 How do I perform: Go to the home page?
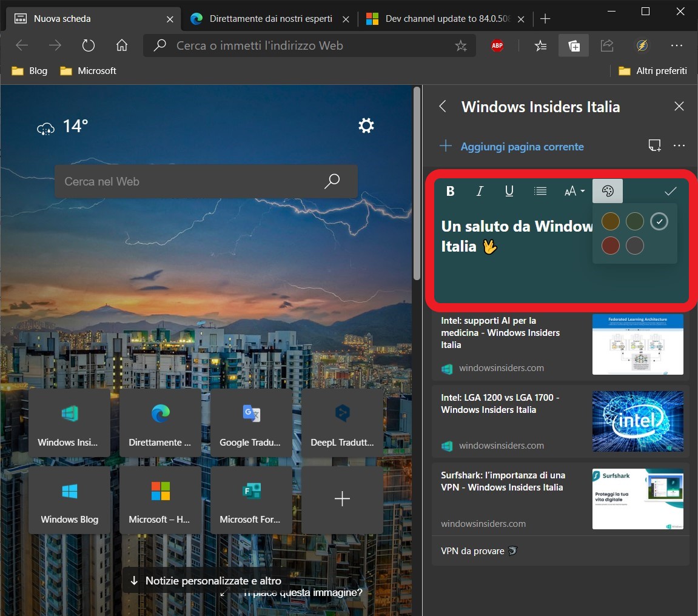(121, 45)
